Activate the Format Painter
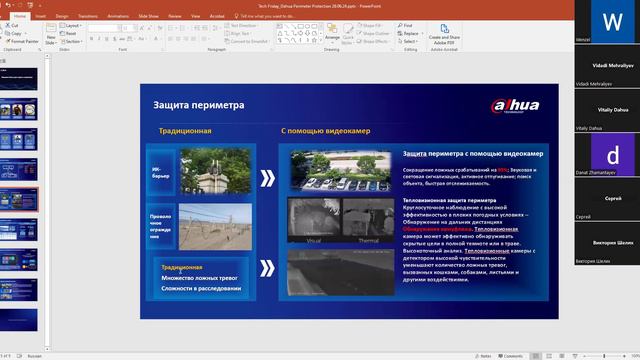 click(x=22, y=41)
